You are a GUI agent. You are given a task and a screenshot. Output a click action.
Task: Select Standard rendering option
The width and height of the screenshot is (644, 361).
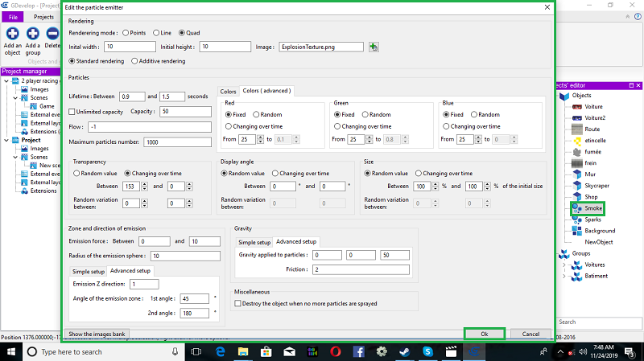[x=72, y=61]
